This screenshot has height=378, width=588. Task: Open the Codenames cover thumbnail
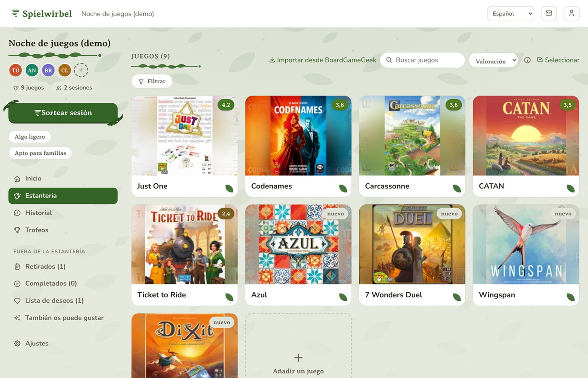[298, 136]
